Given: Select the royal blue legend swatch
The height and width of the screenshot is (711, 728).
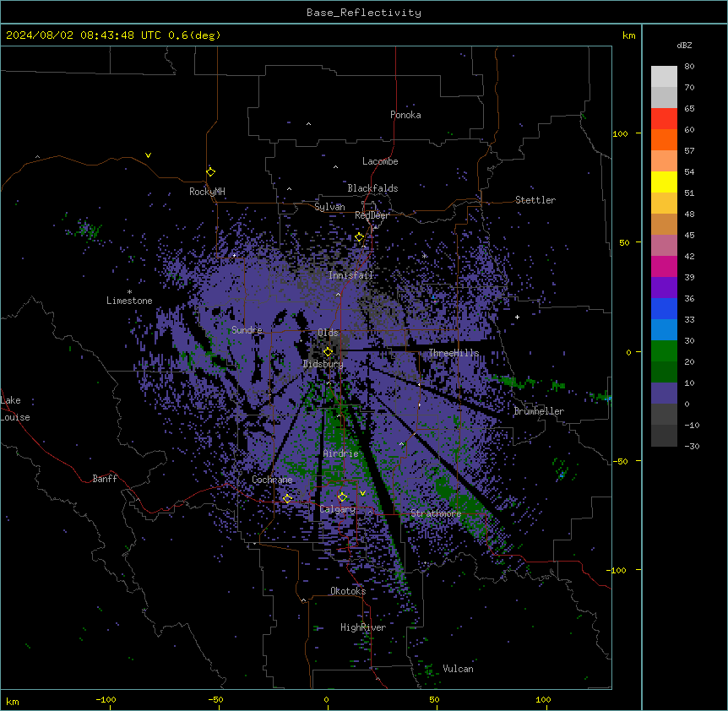Looking at the screenshot, I should point(664,308).
